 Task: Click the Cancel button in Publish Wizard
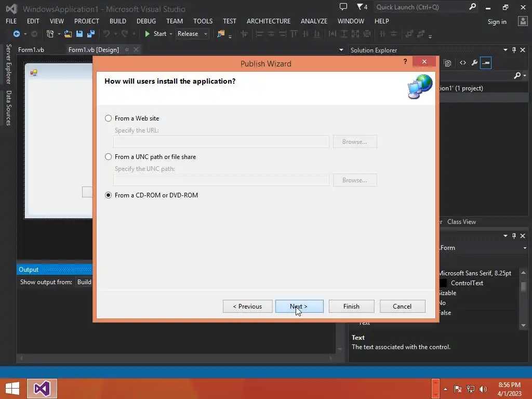click(x=402, y=307)
